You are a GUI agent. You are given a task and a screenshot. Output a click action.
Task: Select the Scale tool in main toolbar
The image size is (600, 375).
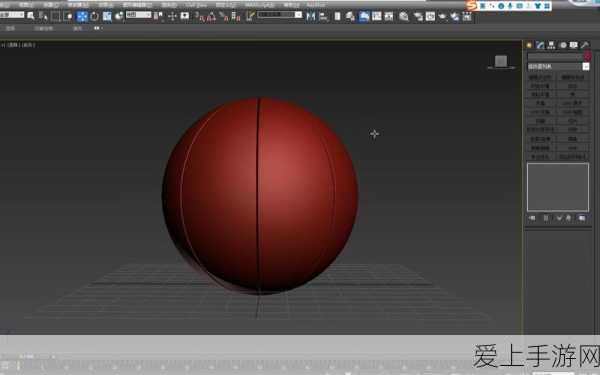pyautogui.click(x=107, y=16)
